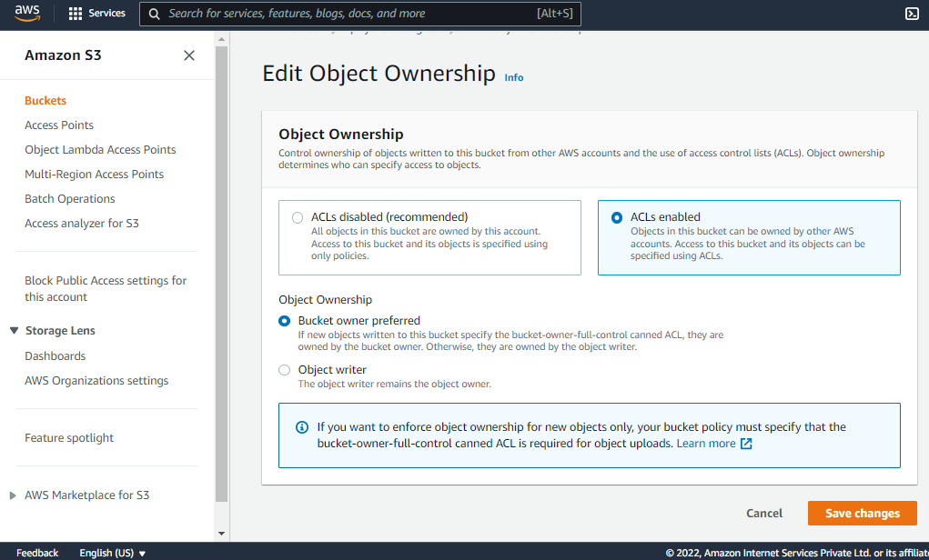This screenshot has width=929, height=560.
Task: Open the CloudShell terminal icon
Action: pyautogui.click(x=912, y=14)
